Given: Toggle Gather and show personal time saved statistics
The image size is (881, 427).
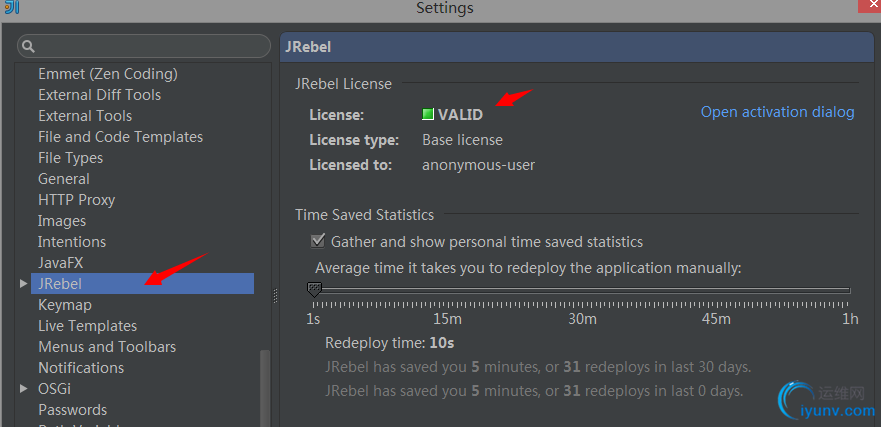Looking at the screenshot, I should [318, 242].
